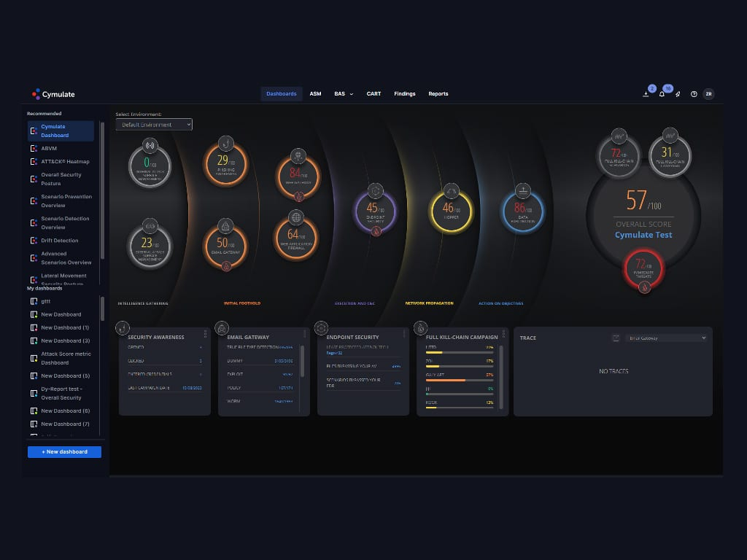The height and width of the screenshot is (560, 747).
Task: Click the rocket icon in the top bar
Action: click(x=678, y=94)
